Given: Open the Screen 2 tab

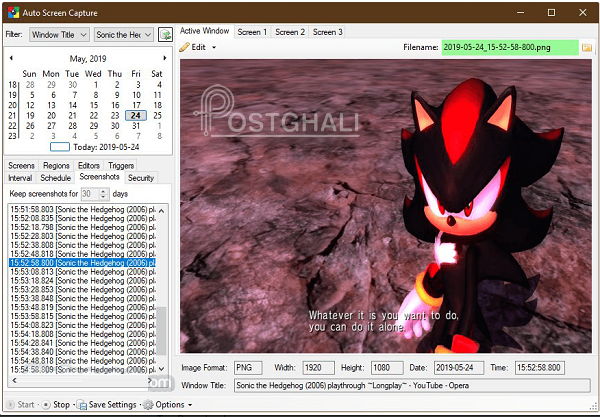Looking at the screenshot, I should (290, 32).
